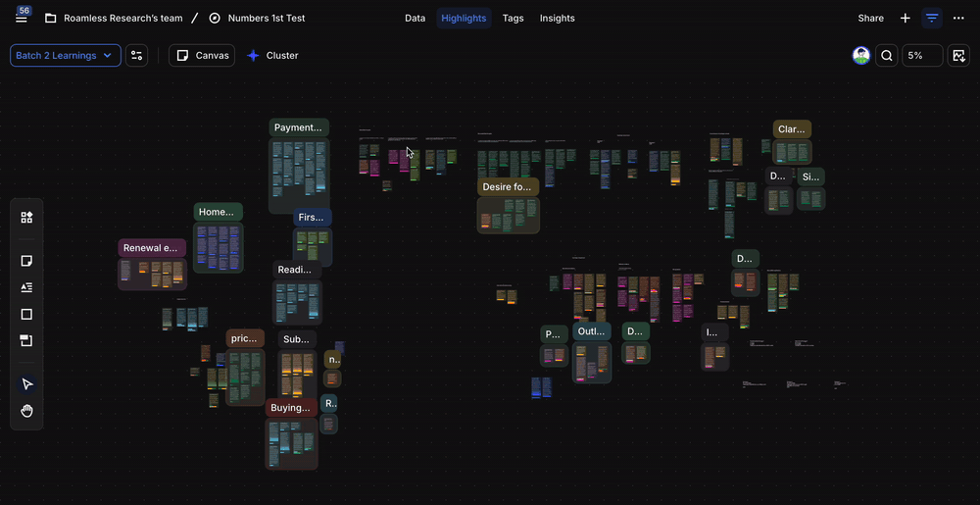Select the section frame tool
The width and height of the screenshot is (980, 505).
click(26, 340)
